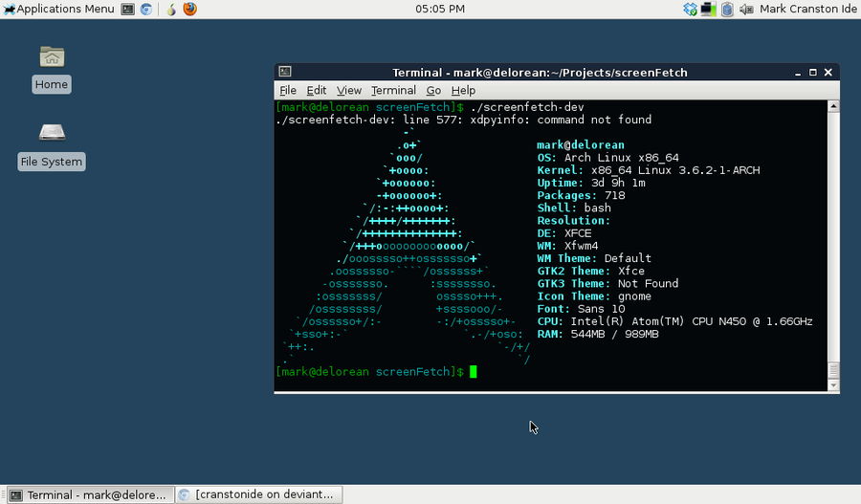
Task: Open the File menu in Terminal
Action: (x=288, y=91)
